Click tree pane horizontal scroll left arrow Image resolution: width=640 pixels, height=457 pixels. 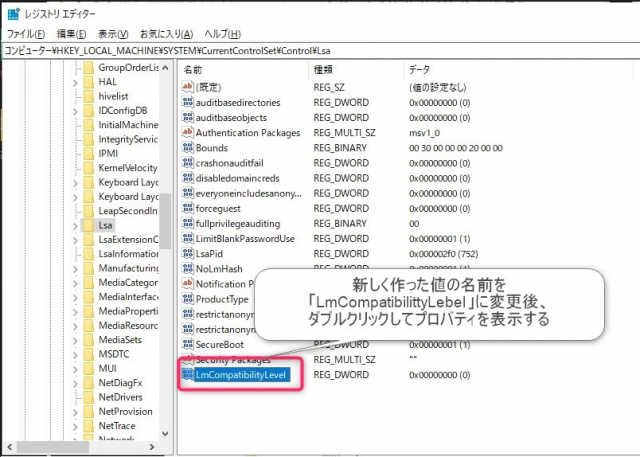click(x=10, y=447)
